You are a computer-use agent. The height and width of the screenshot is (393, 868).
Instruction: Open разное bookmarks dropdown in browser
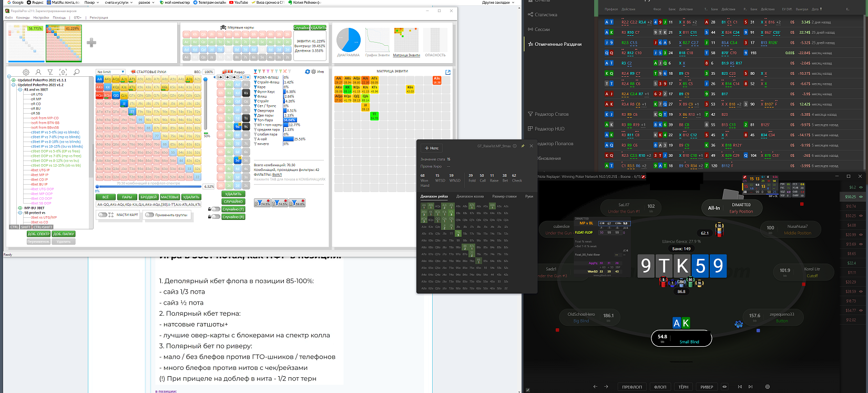146,3
